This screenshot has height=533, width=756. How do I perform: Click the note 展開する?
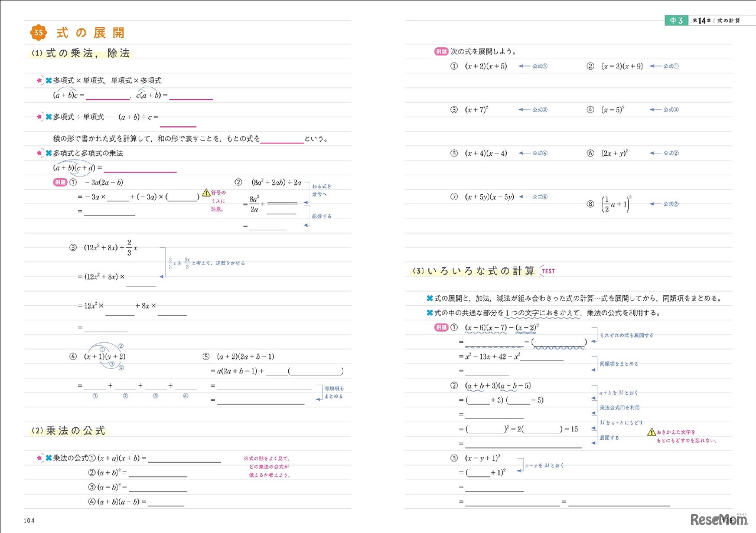610,438
